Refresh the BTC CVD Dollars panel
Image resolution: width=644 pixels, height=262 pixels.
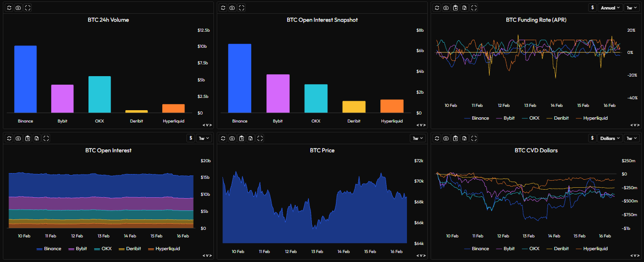tap(437, 138)
